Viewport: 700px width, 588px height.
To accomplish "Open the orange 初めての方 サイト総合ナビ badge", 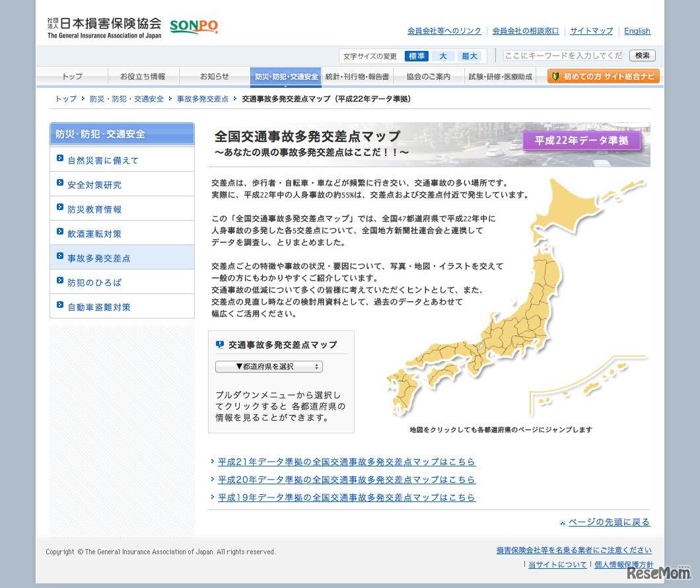I will tap(602, 76).
